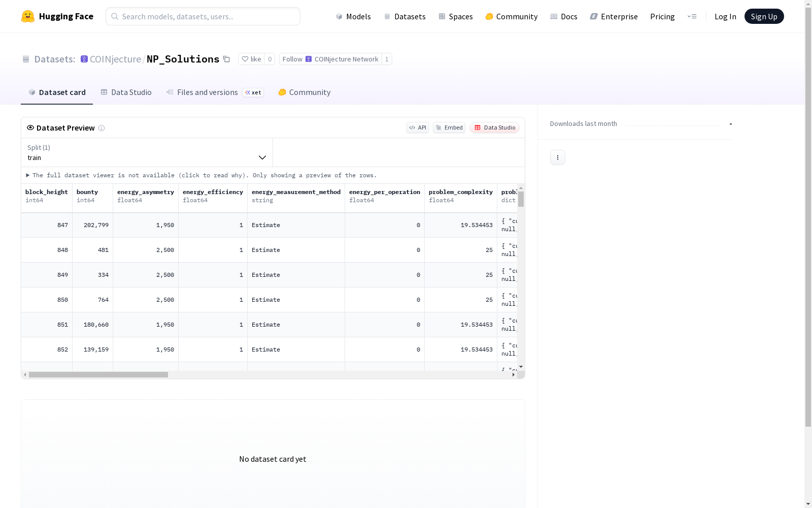Open Enterprise in top navigation
Viewport: 812px width, 508px height.
[614, 16]
